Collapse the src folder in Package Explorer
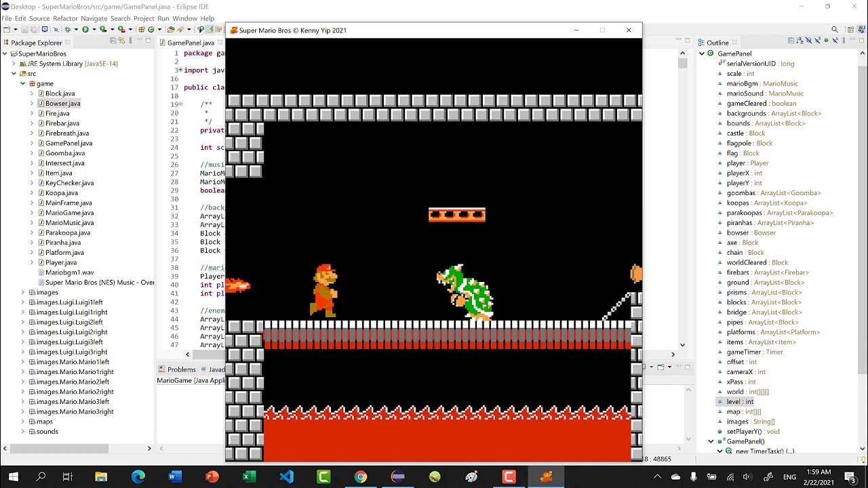The height and width of the screenshot is (488, 868). (14, 73)
